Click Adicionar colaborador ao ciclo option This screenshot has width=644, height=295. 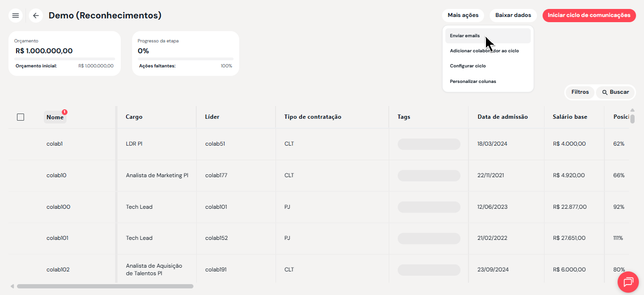click(x=484, y=51)
